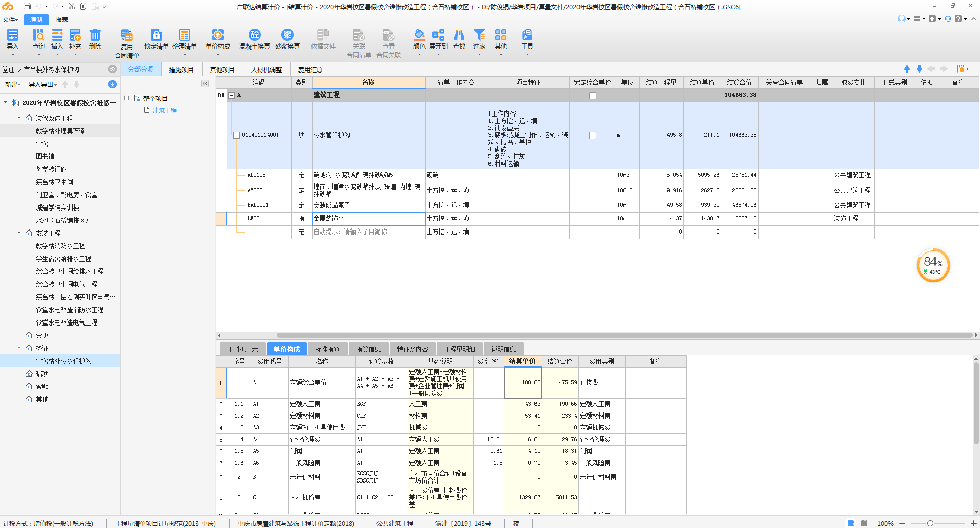Click the blue move-up arrow
The width and height of the screenshot is (980, 528).
[907, 69]
